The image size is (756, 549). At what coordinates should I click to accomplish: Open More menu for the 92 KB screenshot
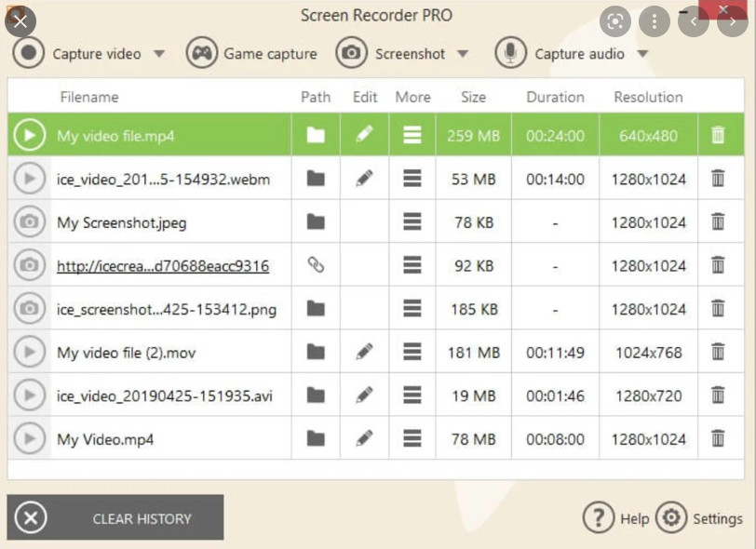[x=412, y=265]
